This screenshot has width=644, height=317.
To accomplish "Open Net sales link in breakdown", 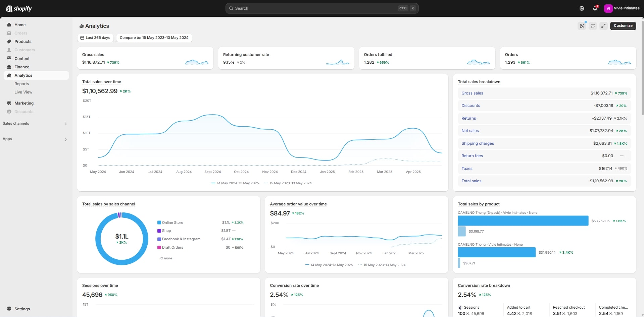I will pyautogui.click(x=470, y=131).
